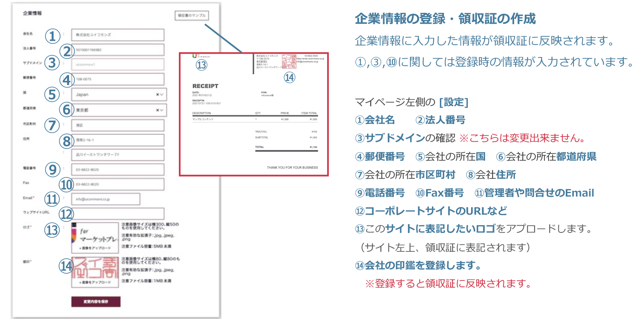Viewport: 644px width, 319px height.
Task: Save changes with the 変更内容を保存 button
Action: [x=96, y=302]
